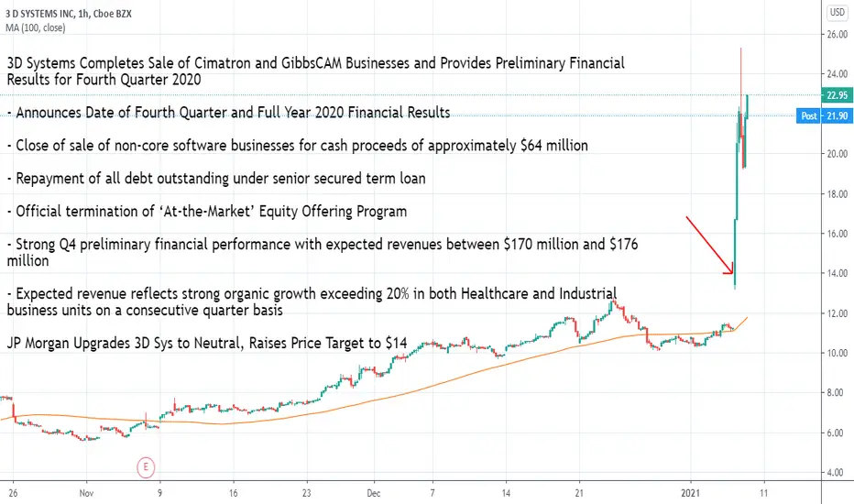Select the 'Repayment of all debt' annotation
The image size is (854, 504).
pyautogui.click(x=216, y=179)
